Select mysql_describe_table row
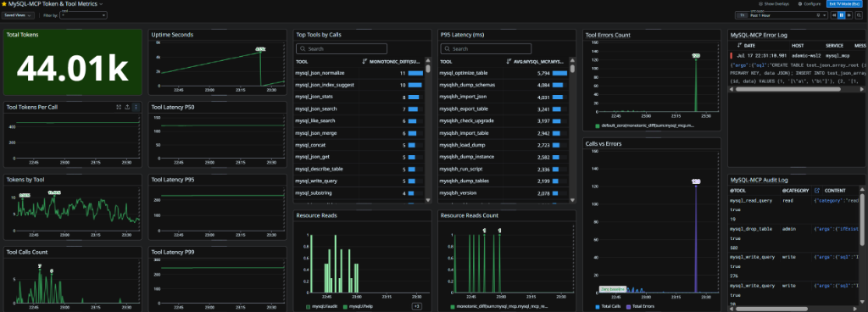Screen dimensions: 868x312 tap(359, 170)
